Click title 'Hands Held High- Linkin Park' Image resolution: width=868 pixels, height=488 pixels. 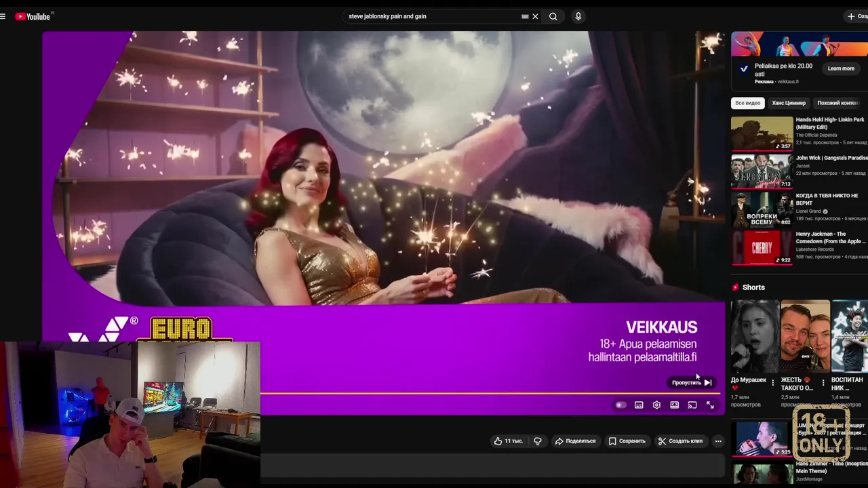tap(830, 123)
